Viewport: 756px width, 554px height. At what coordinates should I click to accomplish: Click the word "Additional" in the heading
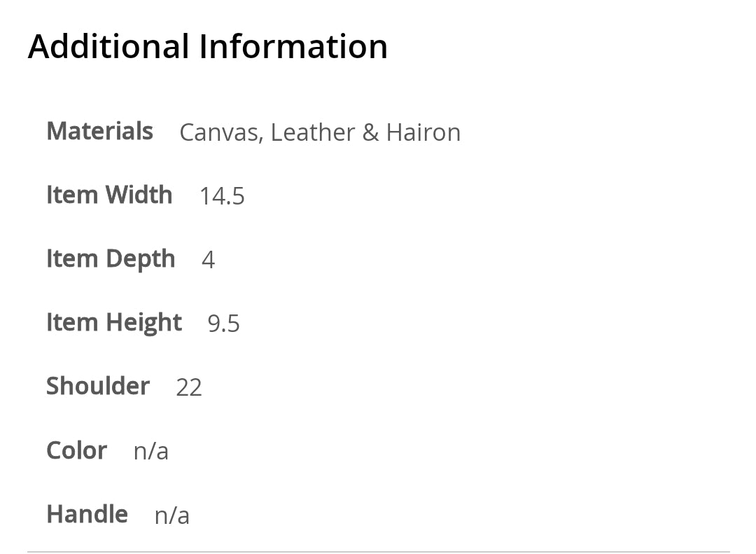[108, 47]
